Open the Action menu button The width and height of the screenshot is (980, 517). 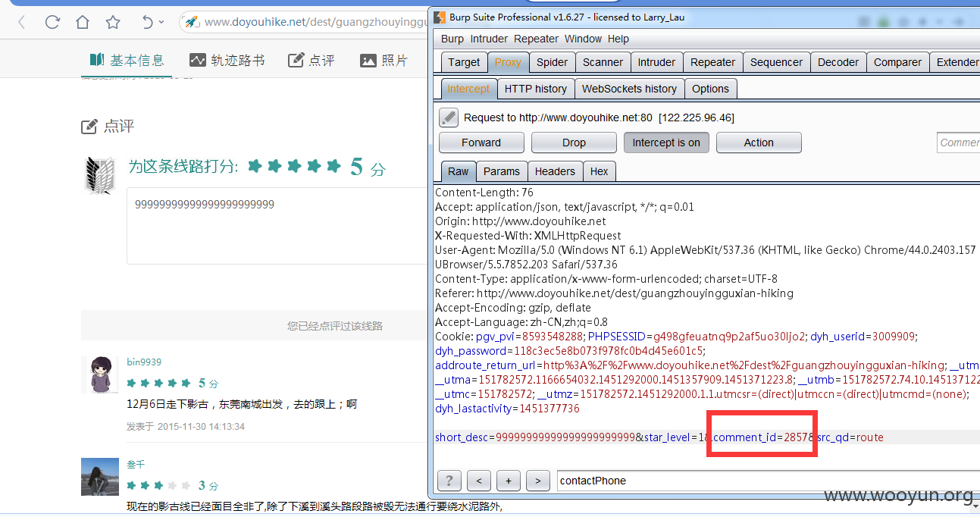tap(759, 143)
